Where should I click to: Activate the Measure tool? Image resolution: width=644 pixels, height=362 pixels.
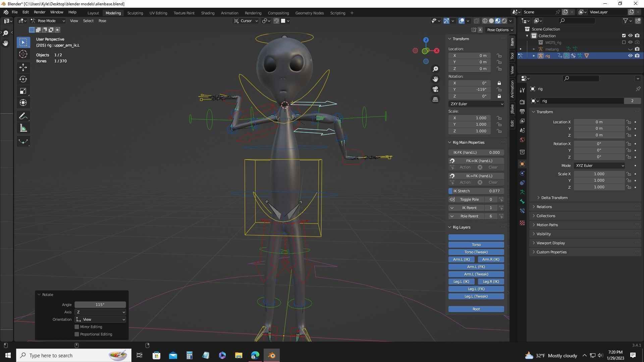[x=23, y=128]
